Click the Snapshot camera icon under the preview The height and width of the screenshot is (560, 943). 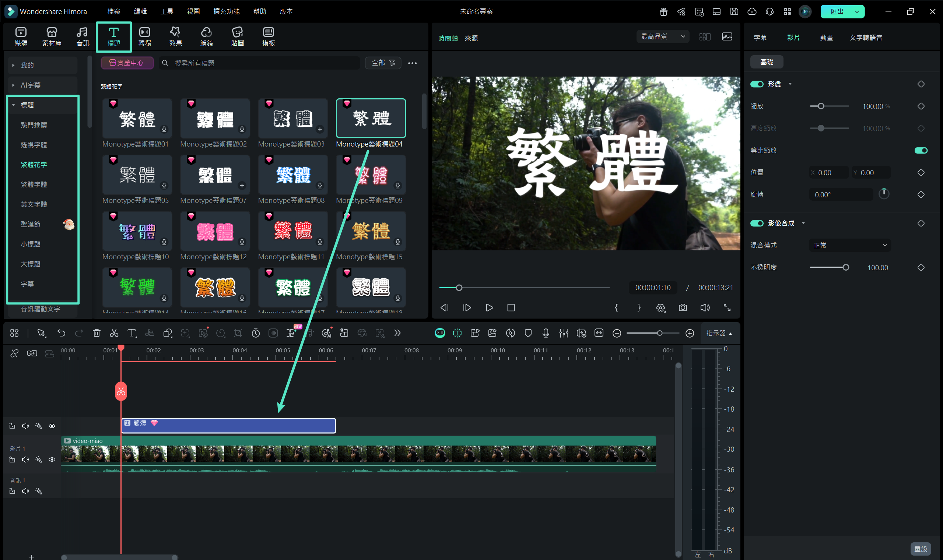683,307
